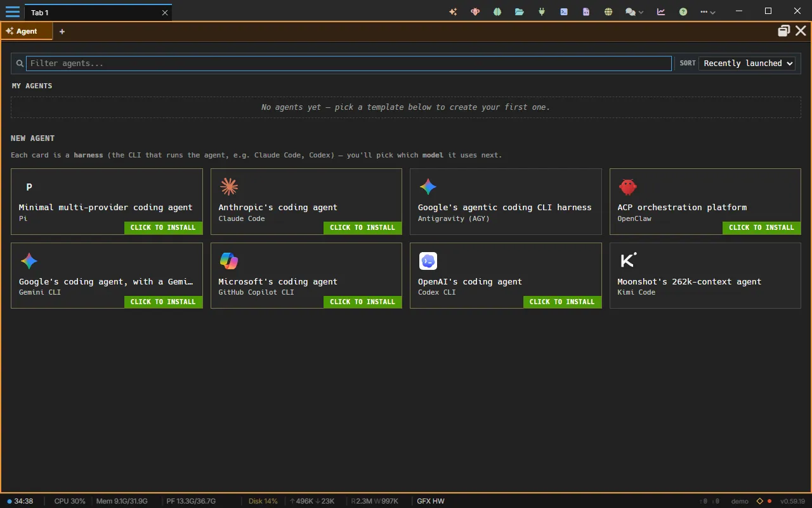Open the line chart monitoring icon

point(661,11)
